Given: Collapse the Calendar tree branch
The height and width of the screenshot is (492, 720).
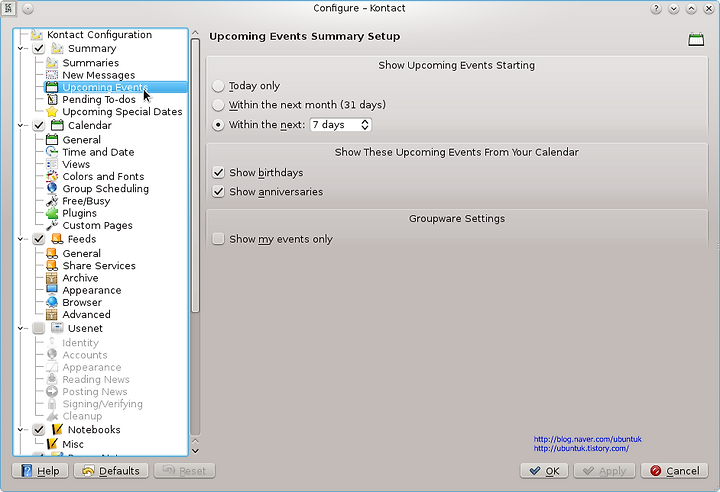Looking at the screenshot, I should point(20,125).
